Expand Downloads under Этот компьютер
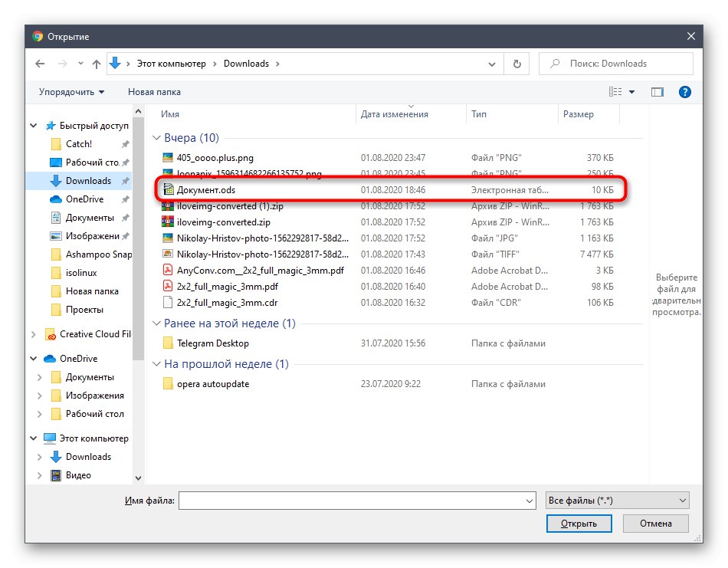This screenshot has height=568, width=728. click(x=39, y=457)
